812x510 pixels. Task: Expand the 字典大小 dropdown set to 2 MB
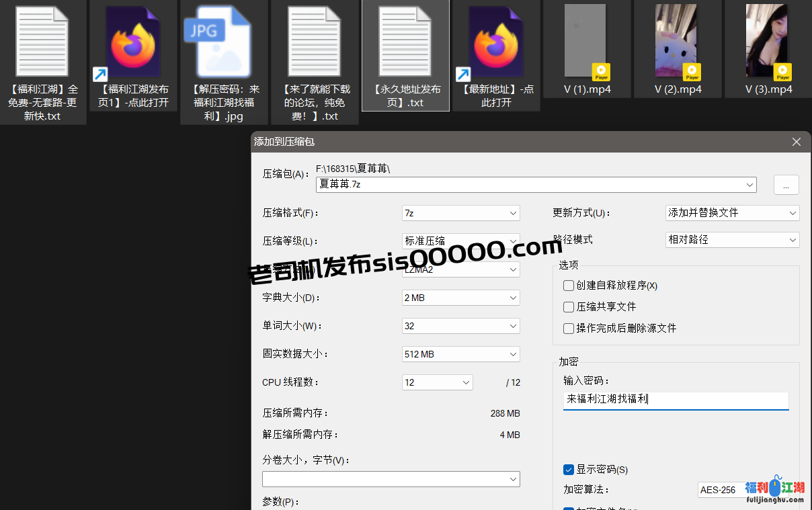point(460,298)
